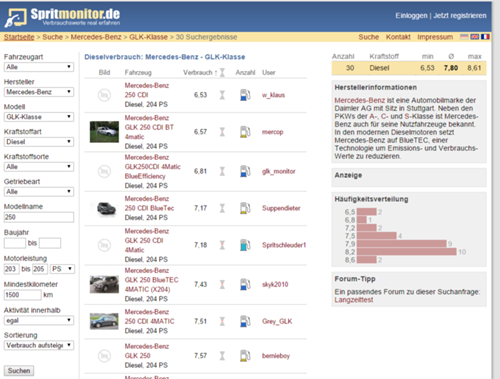Click the Spritmonitor.de fuel pump logo
This screenshot has height=379, width=500.
(x=15, y=18)
